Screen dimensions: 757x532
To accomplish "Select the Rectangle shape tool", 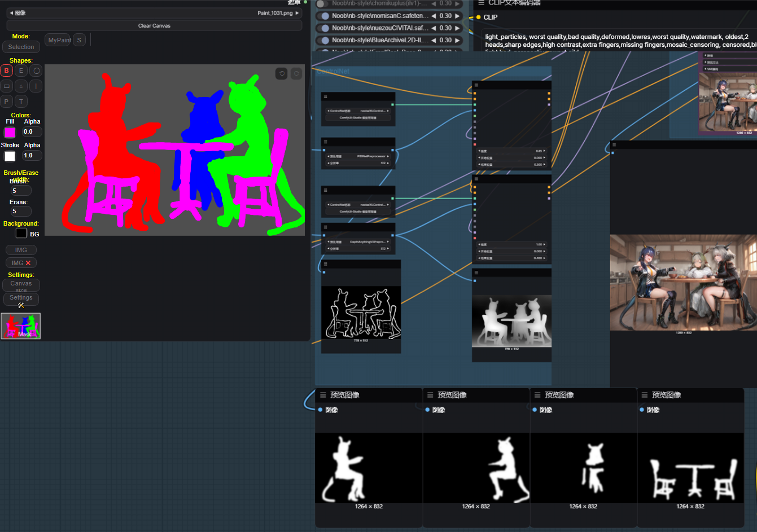I will (7, 86).
